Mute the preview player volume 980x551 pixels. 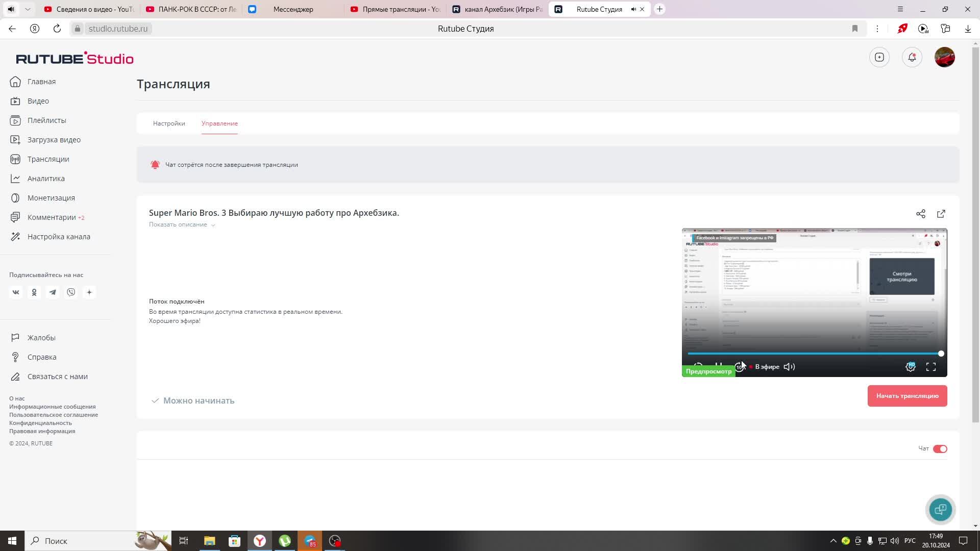tap(789, 367)
